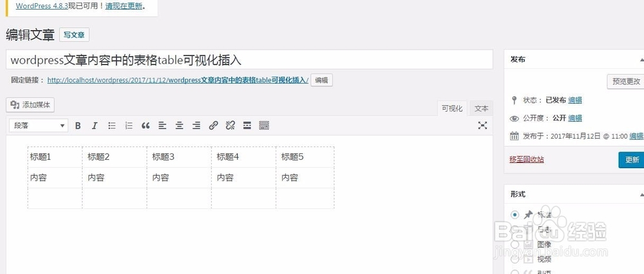Click the permalink 编辑 button
Screen dimensions: 644x274
[321, 80]
